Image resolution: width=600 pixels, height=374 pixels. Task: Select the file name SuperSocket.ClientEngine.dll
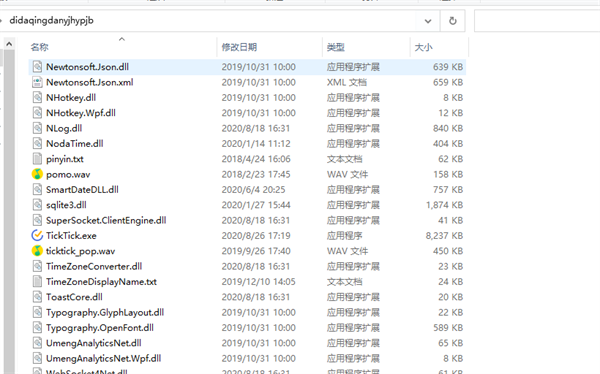click(106, 220)
